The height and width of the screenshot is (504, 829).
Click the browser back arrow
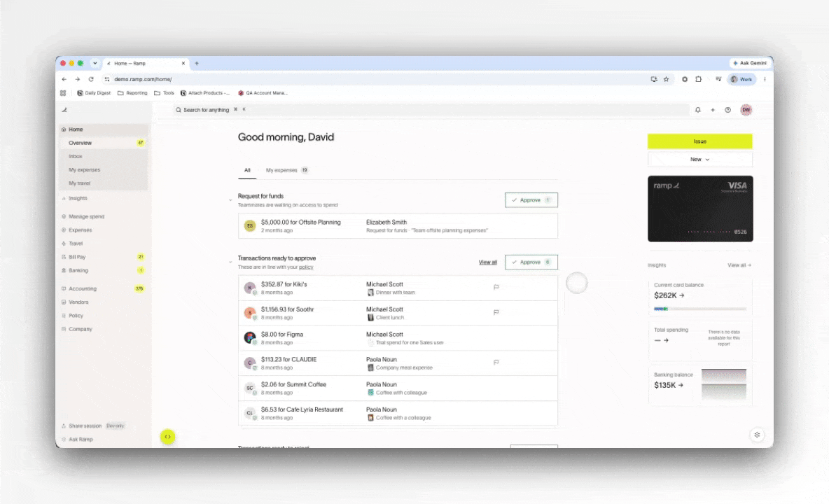click(64, 79)
